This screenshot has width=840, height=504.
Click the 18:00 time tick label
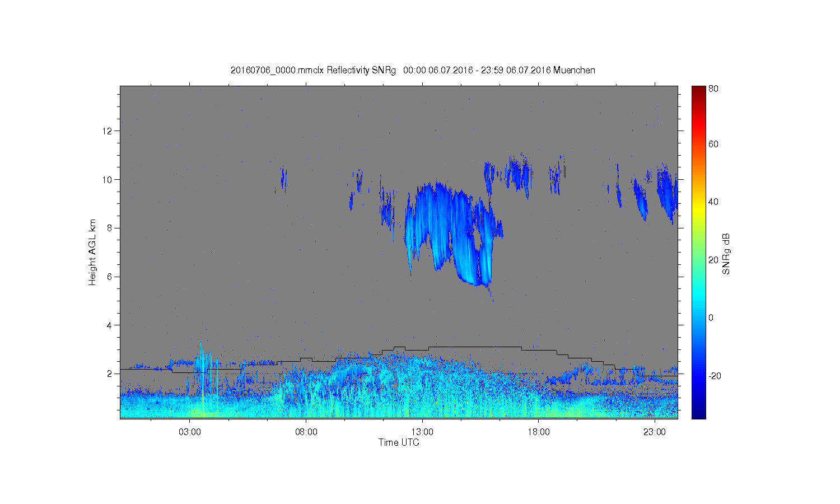point(539,432)
